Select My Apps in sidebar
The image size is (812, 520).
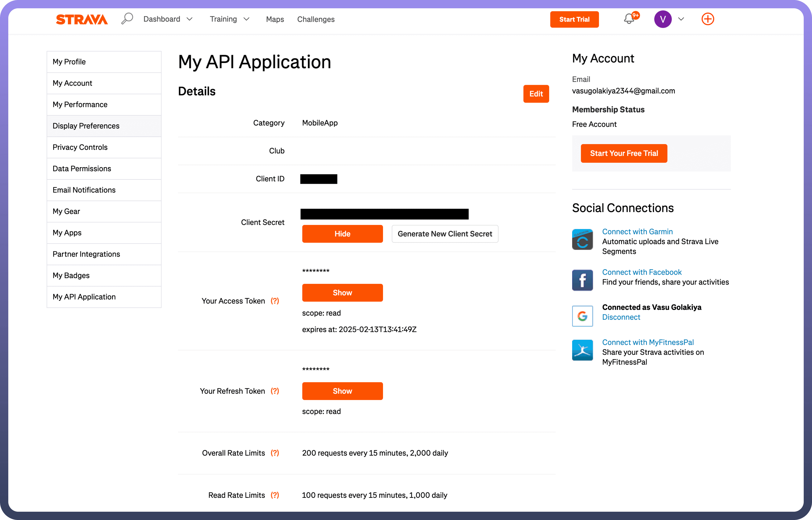67,233
